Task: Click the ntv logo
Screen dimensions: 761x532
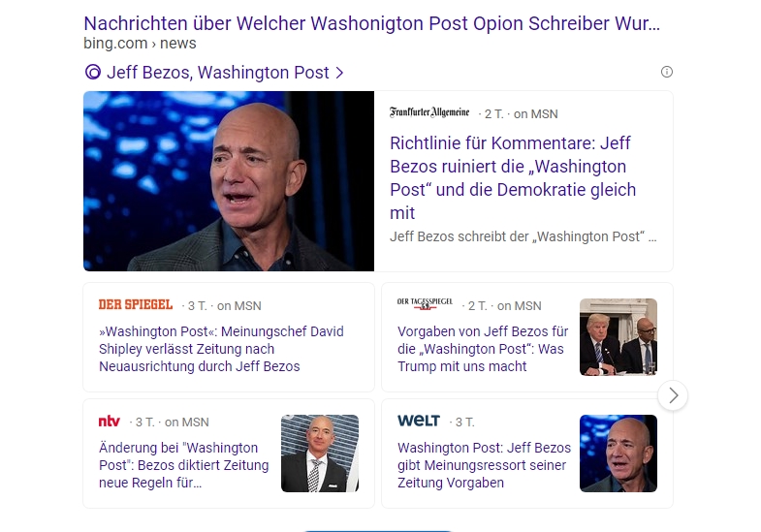Action: [x=110, y=421]
